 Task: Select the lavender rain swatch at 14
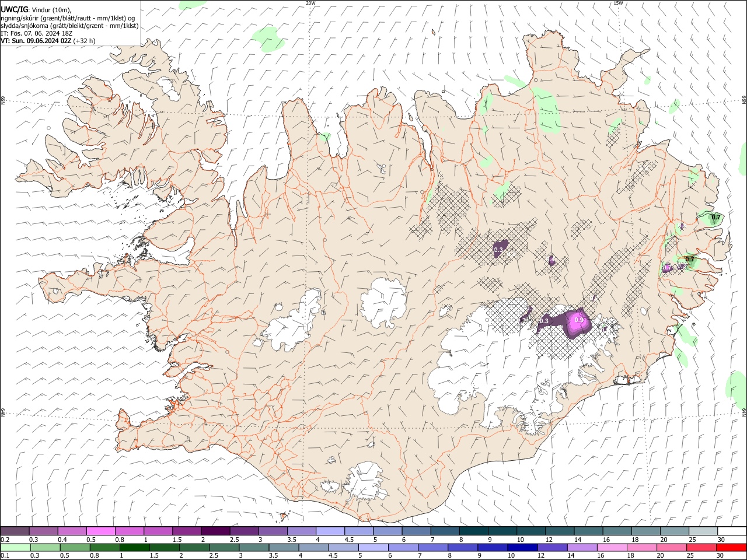[x=581, y=547]
